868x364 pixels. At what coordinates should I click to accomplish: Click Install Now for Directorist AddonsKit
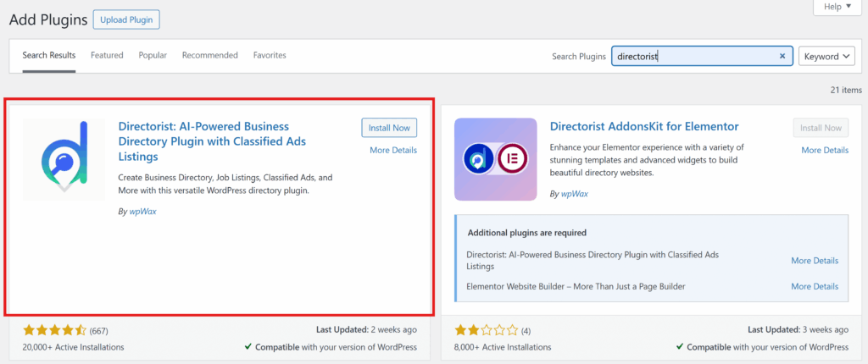(821, 128)
